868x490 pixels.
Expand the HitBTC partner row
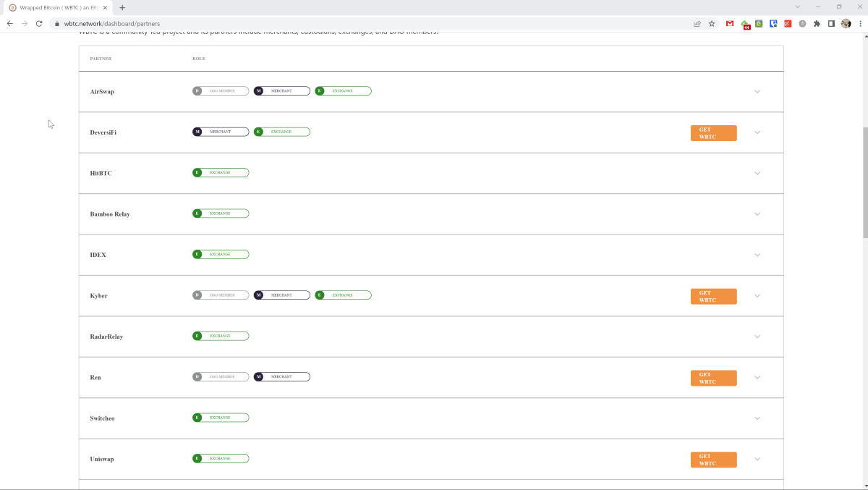(757, 174)
